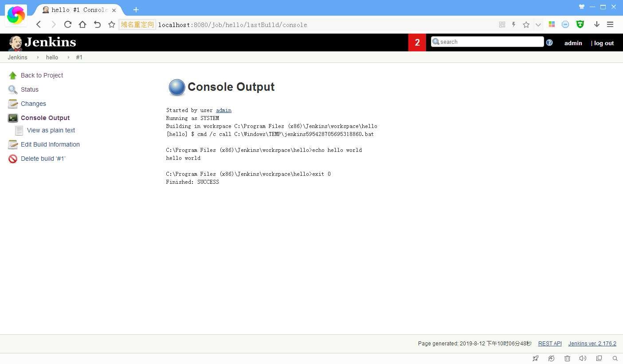623x364 pixels.
Task: Close the hello #1 Console tab
Action: 114,10
